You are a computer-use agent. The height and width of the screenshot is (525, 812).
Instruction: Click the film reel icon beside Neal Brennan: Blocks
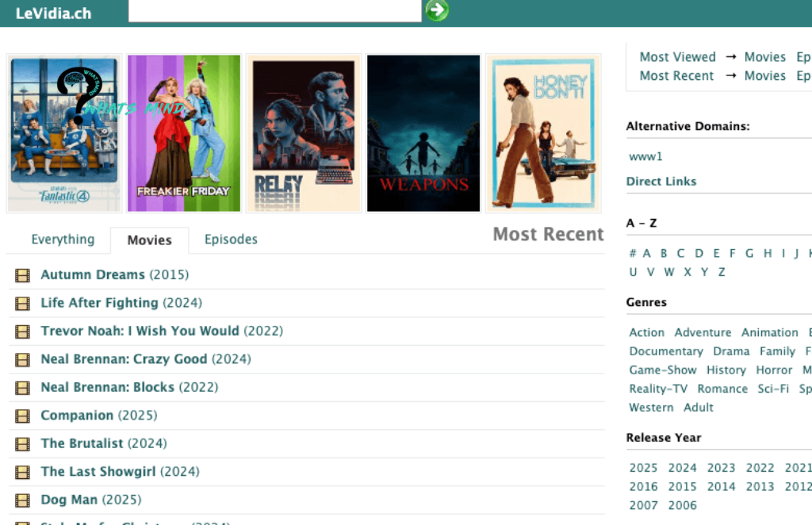[x=23, y=387]
